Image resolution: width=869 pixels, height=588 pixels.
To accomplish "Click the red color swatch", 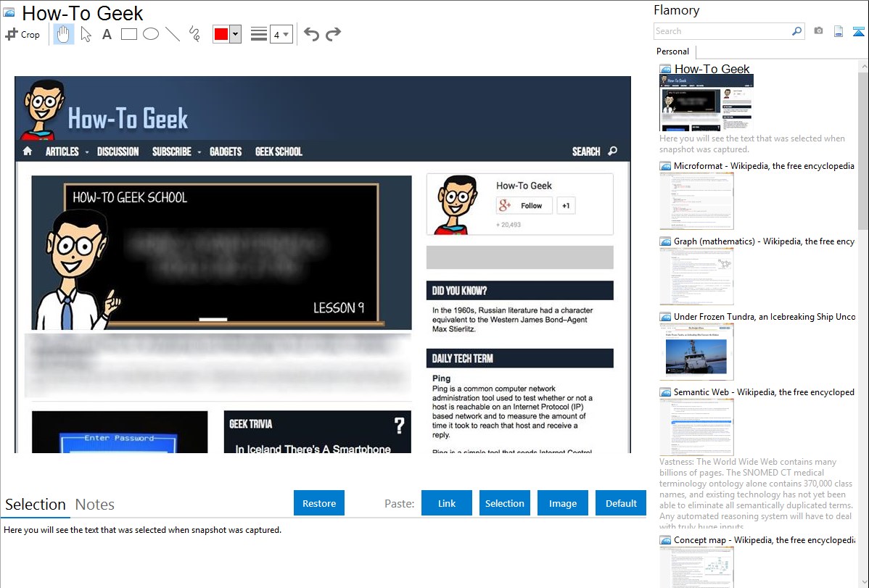I will [221, 34].
